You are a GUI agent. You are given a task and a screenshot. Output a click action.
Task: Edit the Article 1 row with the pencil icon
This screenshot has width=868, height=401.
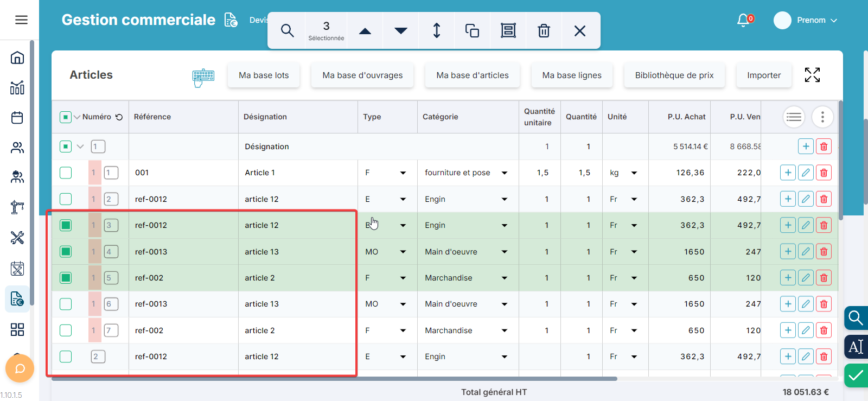(806, 173)
